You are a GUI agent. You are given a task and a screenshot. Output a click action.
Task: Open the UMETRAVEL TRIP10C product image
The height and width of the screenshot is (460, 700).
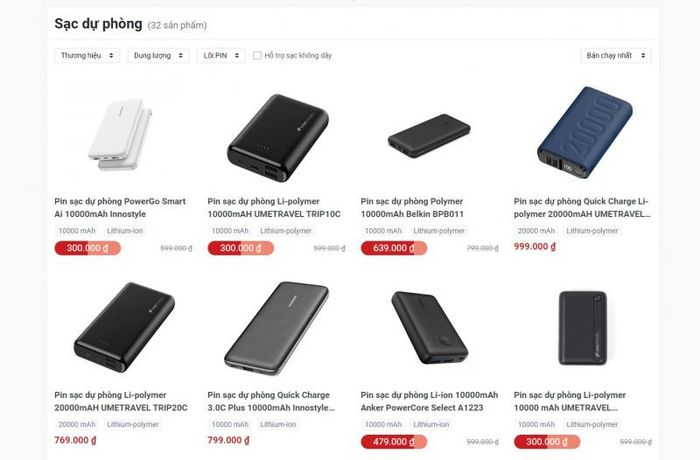coord(278,137)
